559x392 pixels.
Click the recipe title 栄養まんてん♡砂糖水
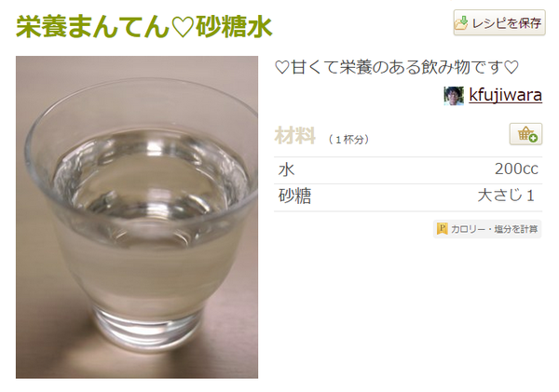(144, 26)
